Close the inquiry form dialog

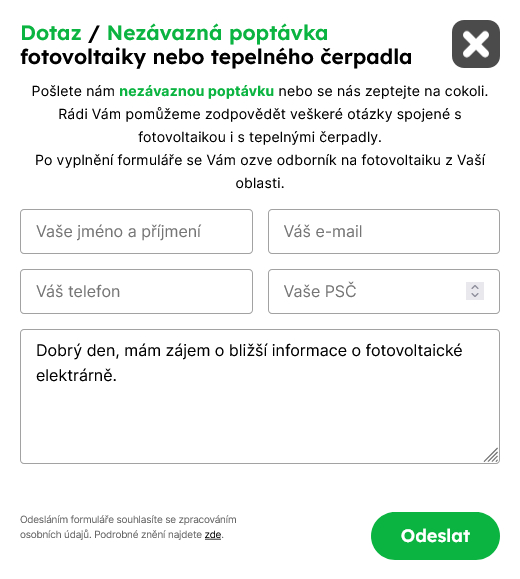click(476, 44)
